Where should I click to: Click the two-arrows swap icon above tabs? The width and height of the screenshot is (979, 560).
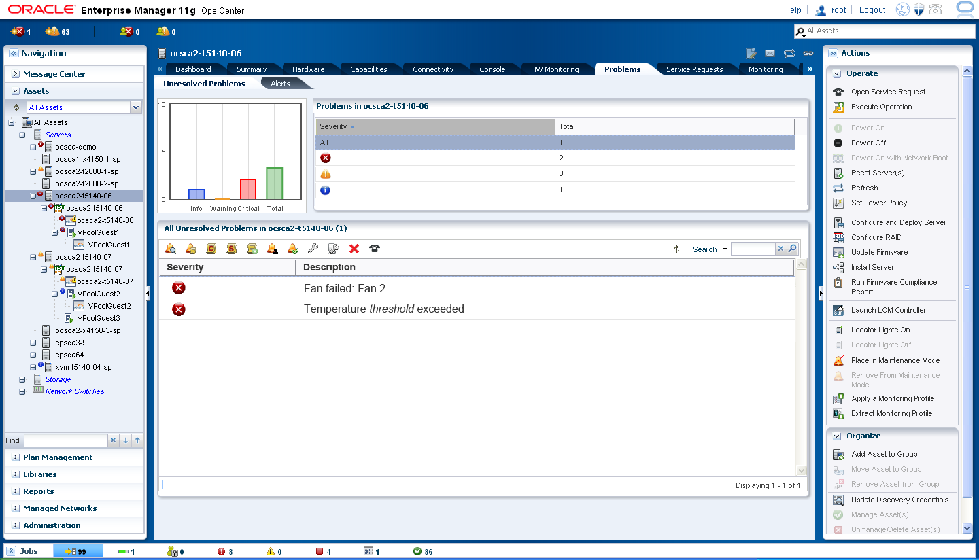pos(789,53)
